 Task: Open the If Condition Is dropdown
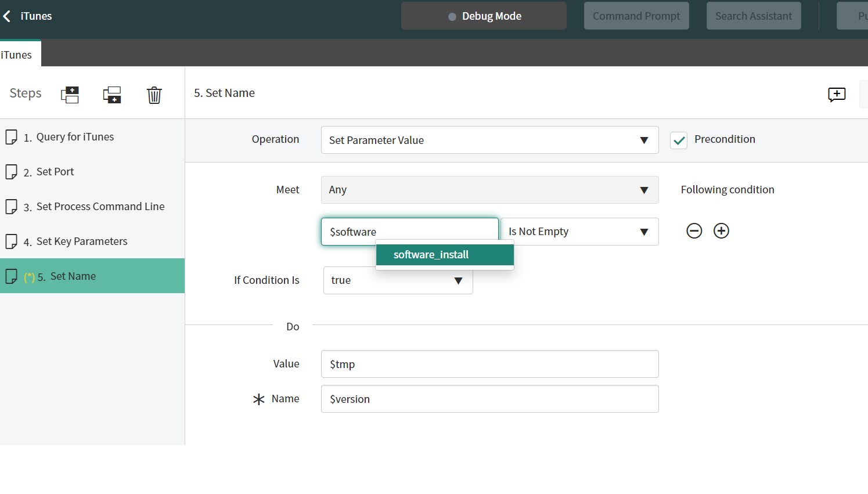tap(398, 280)
